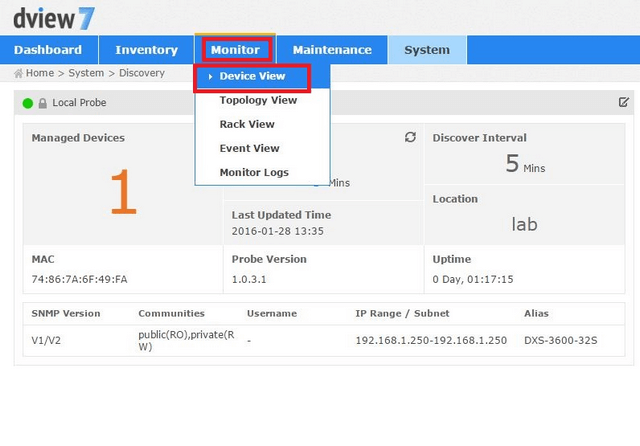Screen dimensions: 640x446
Task: Open Monitor Logs from the dropdown
Action: point(254,172)
